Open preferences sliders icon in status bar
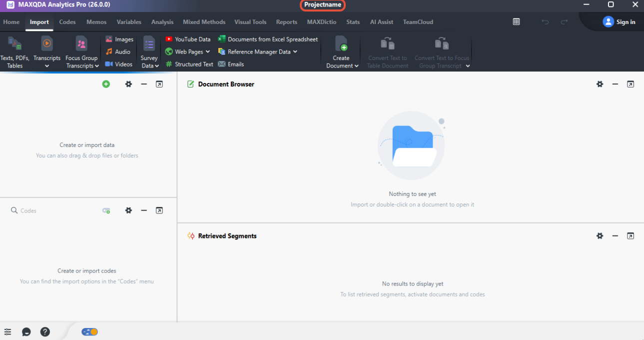 7,332
